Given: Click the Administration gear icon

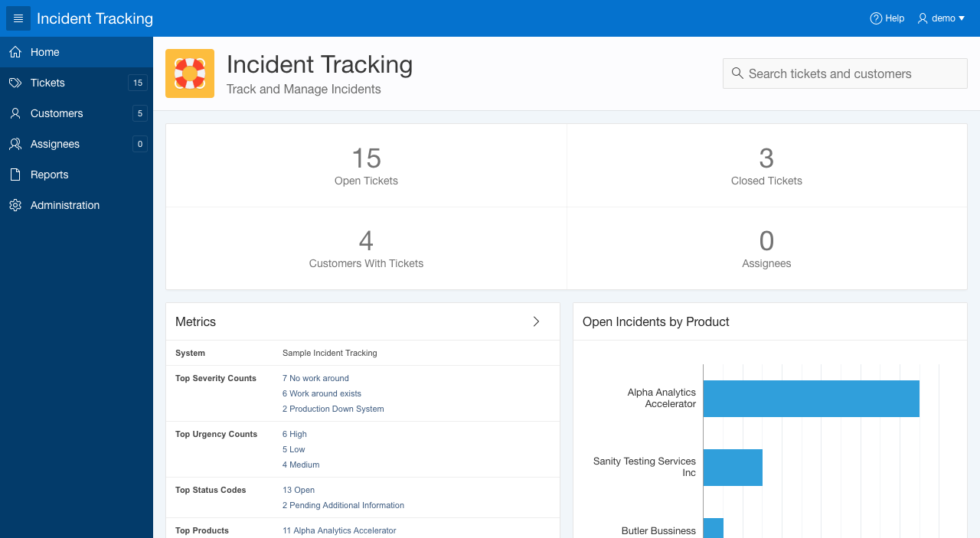Looking at the screenshot, I should [15, 205].
